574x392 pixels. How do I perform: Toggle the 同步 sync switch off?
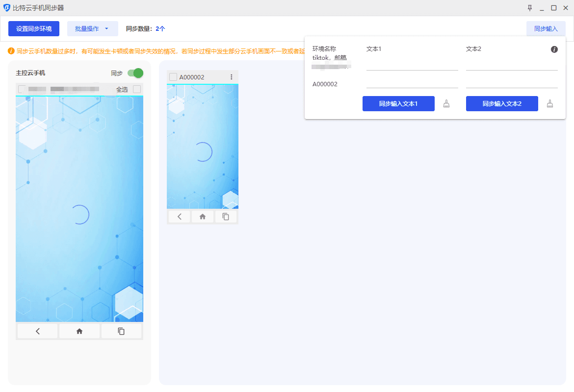tap(135, 73)
